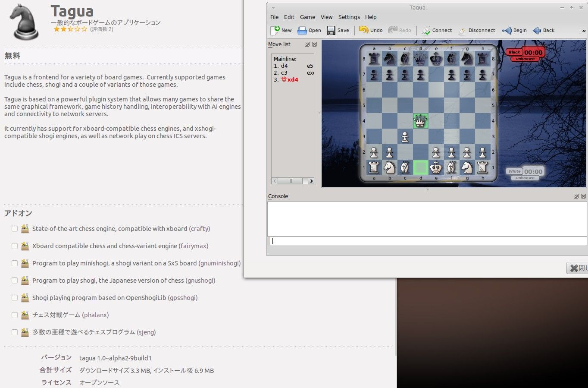
Task: Click the sjeng add-on package icon
Action: point(25,332)
